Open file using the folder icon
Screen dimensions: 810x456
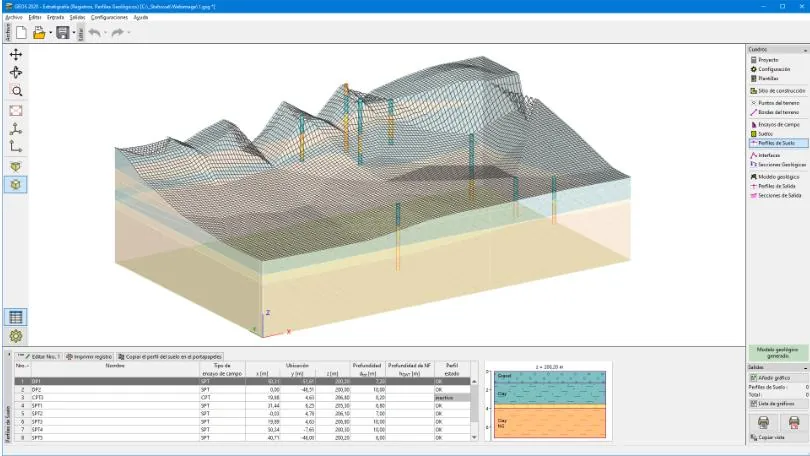pyautogui.click(x=39, y=33)
